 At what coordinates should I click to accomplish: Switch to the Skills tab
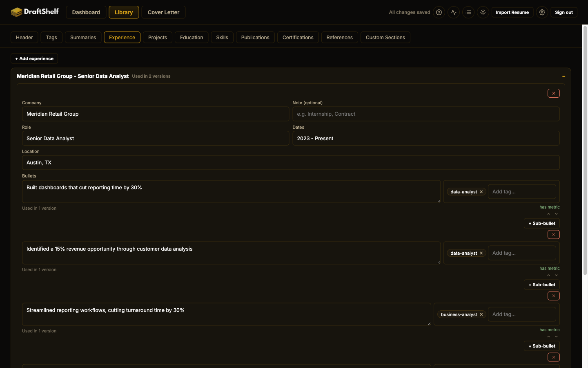(x=222, y=37)
